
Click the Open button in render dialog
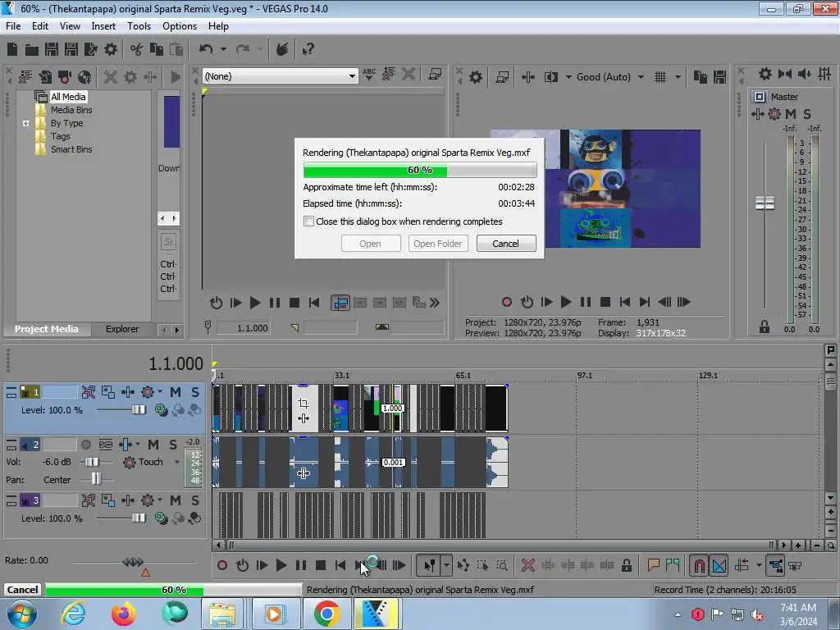(x=370, y=243)
